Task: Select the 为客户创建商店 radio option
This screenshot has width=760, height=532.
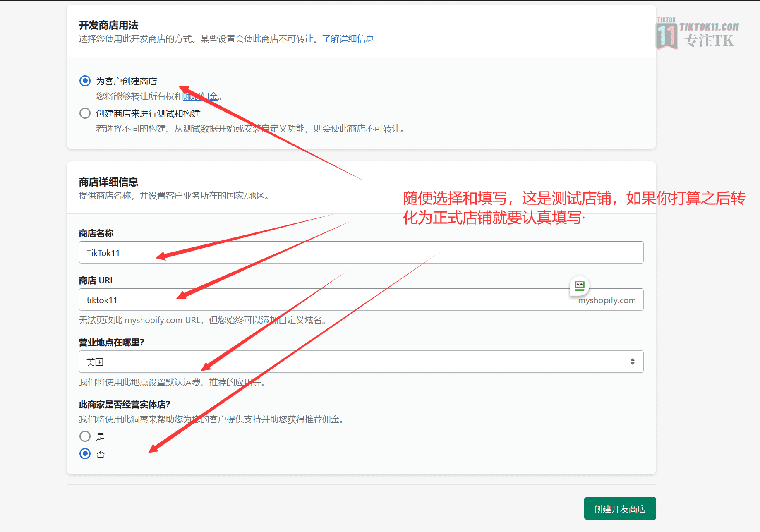Action: click(x=85, y=81)
